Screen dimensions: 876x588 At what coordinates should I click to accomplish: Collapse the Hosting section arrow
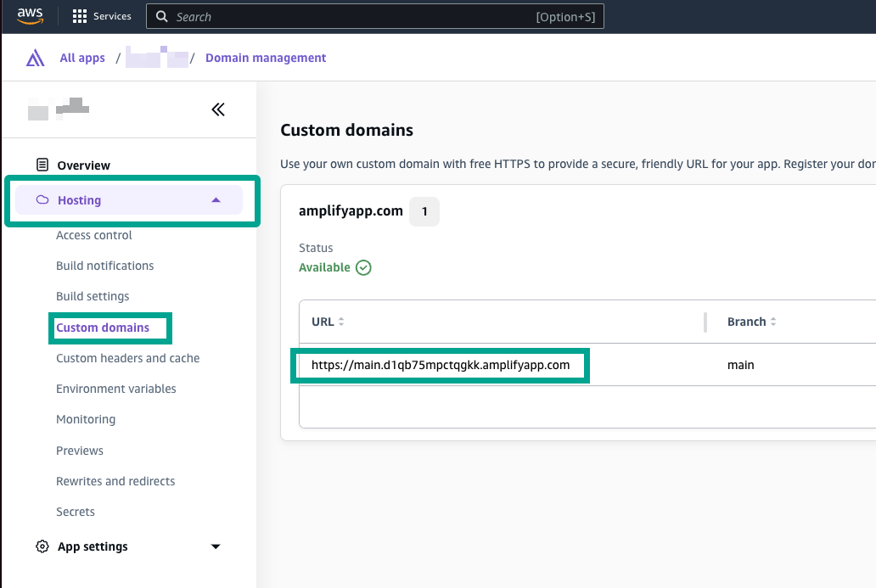pyautogui.click(x=216, y=200)
